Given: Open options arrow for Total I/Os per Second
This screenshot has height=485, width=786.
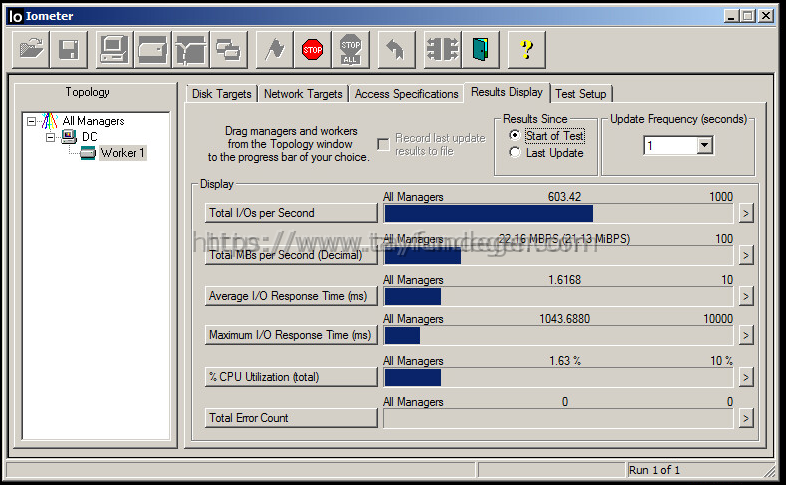Looking at the screenshot, I should pos(746,213).
